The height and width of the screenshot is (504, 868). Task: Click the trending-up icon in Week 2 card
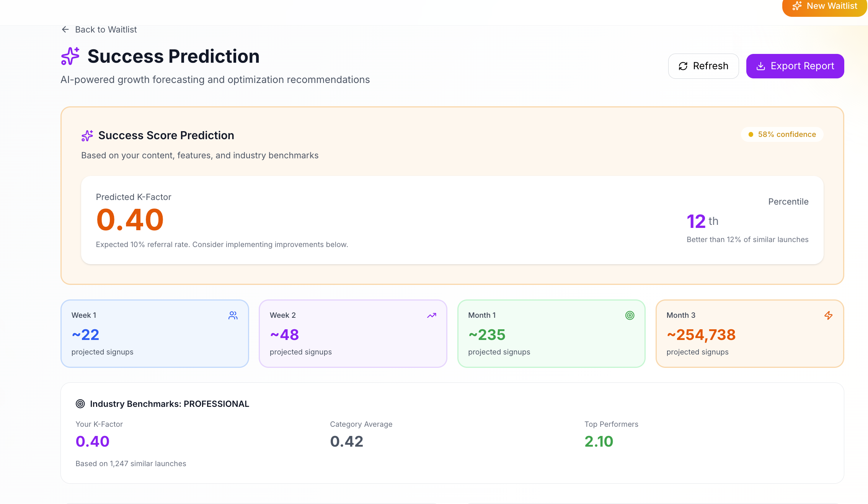pyautogui.click(x=432, y=315)
